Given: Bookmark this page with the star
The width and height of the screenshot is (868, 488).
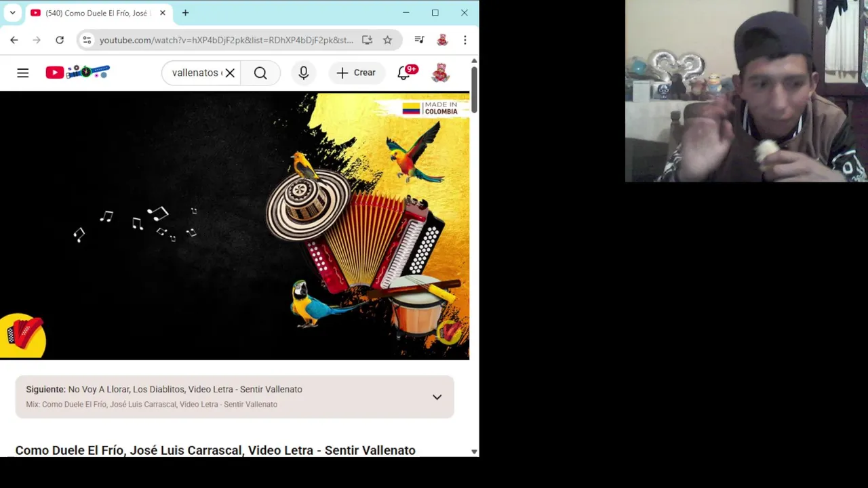Looking at the screenshot, I should click(x=387, y=40).
